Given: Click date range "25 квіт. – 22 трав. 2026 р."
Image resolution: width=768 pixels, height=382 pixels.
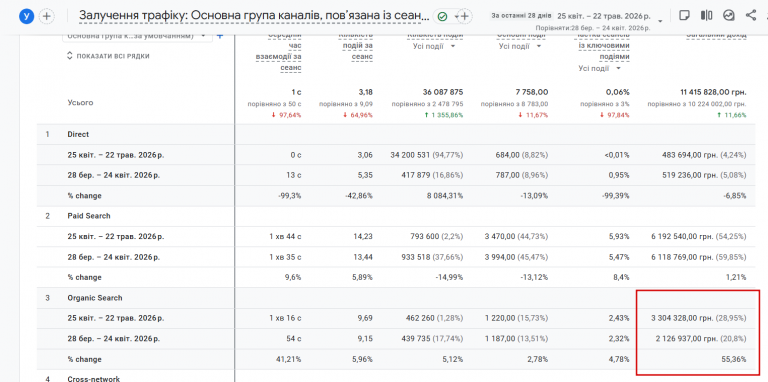Looking at the screenshot, I should 605,16.
